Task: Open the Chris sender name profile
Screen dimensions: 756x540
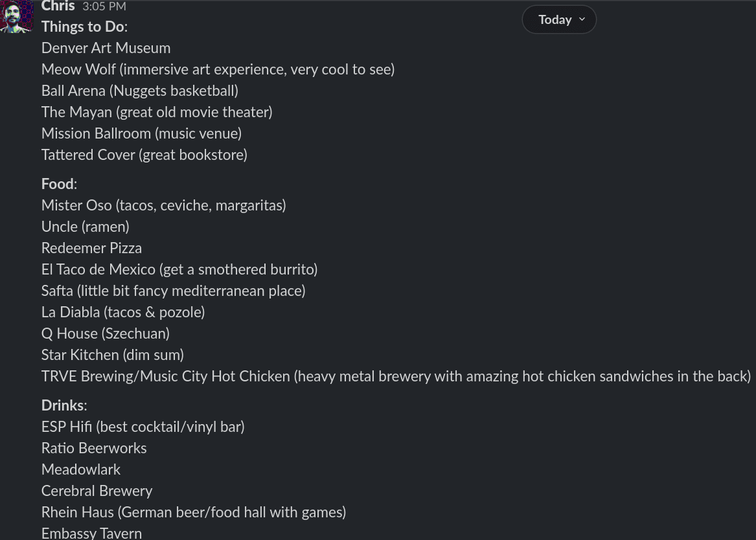Action: point(58,6)
